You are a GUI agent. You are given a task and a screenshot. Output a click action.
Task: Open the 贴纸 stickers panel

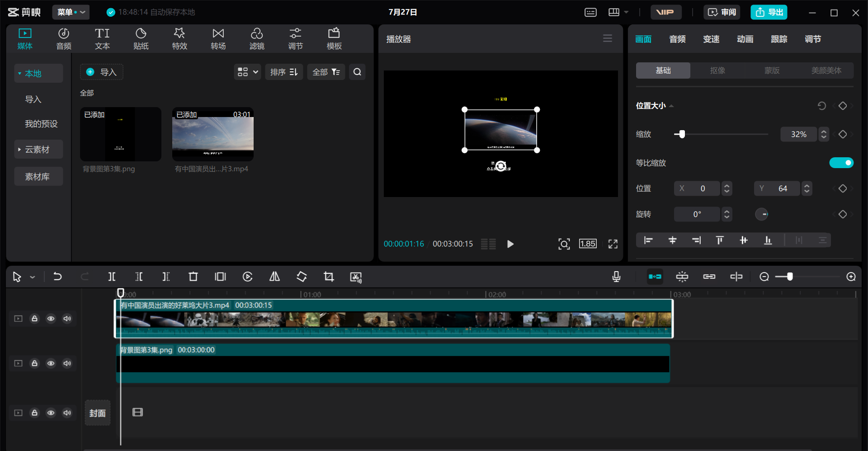(141, 39)
